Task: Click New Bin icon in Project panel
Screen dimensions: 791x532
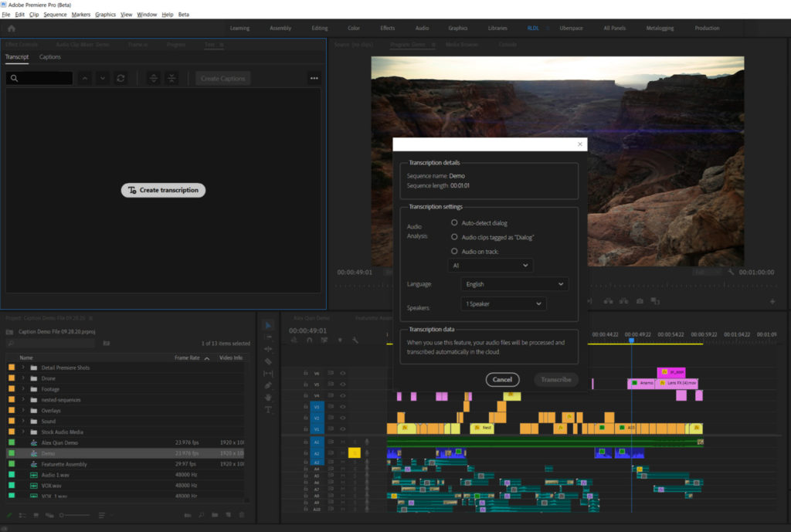Action: (215, 515)
